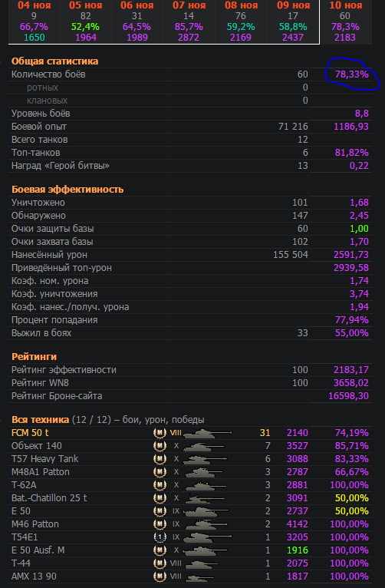
Task: Click the Нанесённый урон value 155 504
Action: click(x=291, y=255)
